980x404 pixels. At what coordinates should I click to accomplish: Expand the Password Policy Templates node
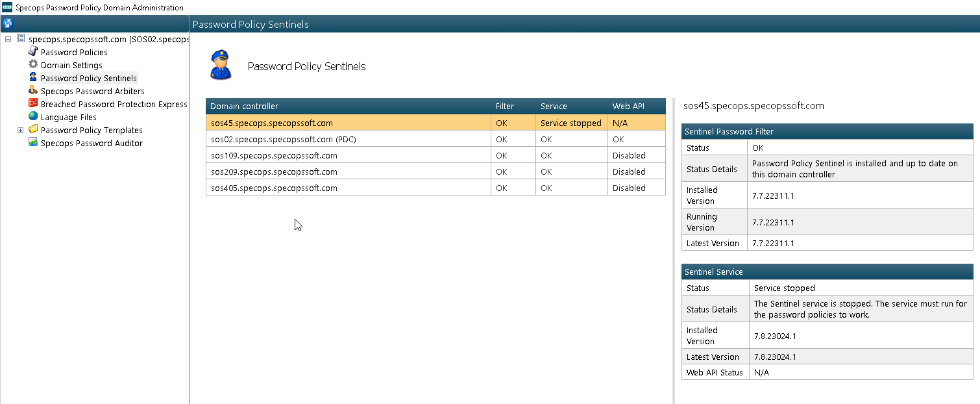tap(20, 130)
